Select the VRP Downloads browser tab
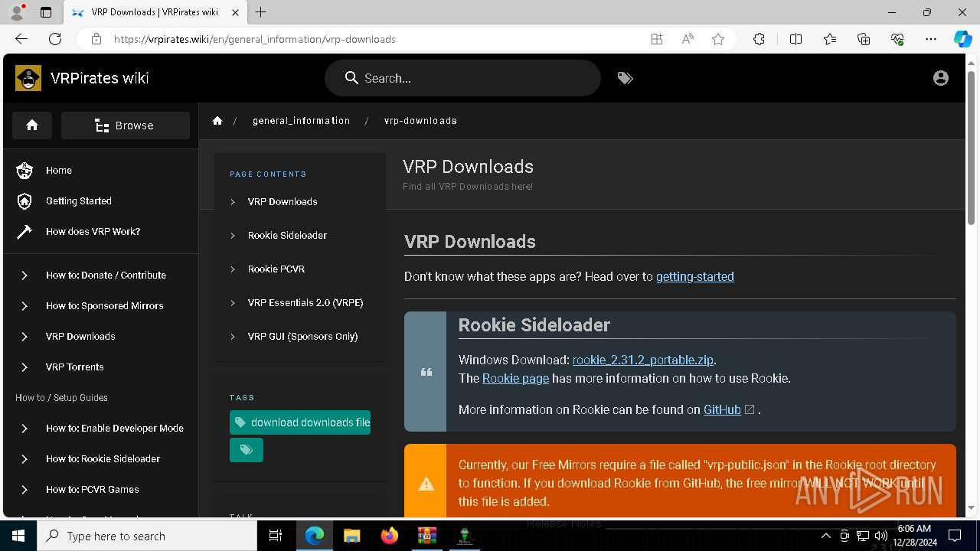 pyautogui.click(x=155, y=12)
